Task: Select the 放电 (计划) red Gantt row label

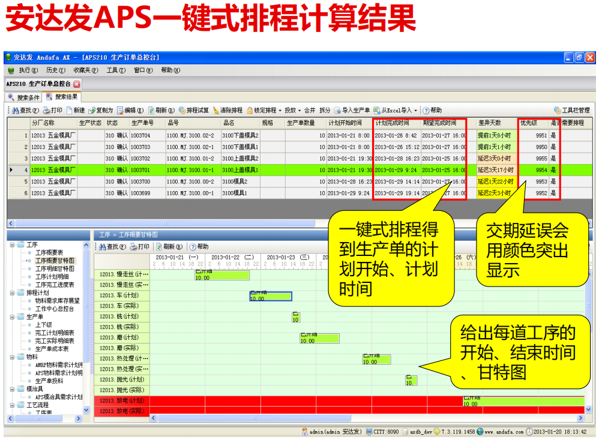Action: coord(122,401)
